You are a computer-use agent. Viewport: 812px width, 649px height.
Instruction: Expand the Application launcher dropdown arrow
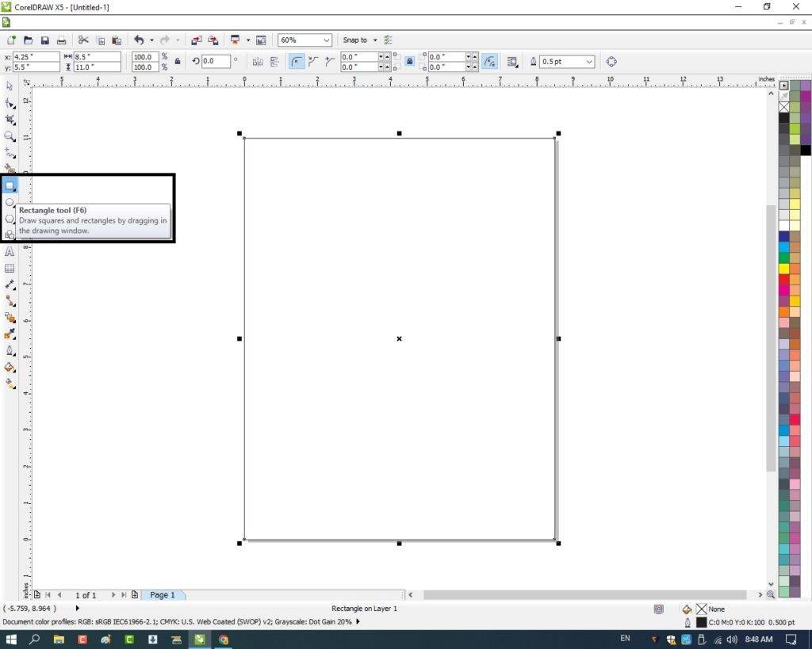pos(247,40)
